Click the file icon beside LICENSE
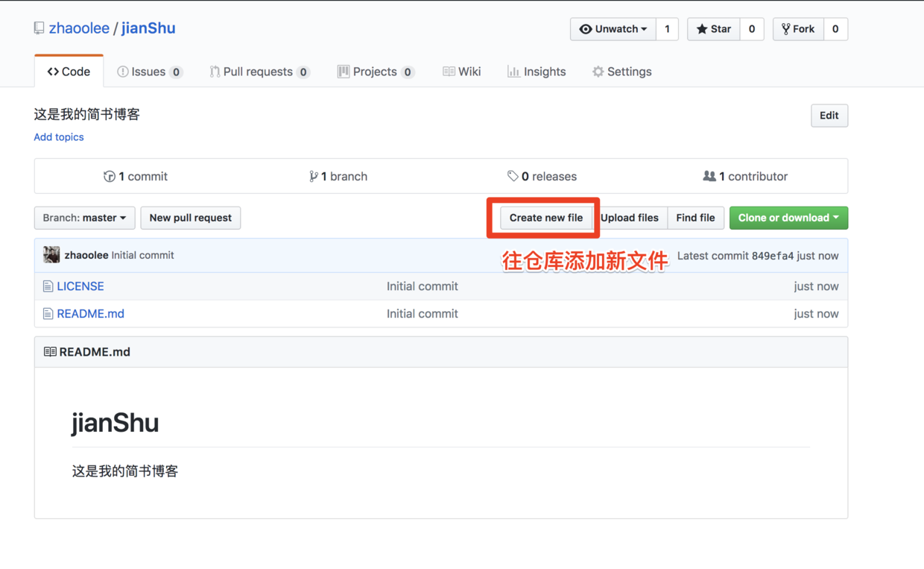Viewport: 924px width, 569px height. point(48,286)
